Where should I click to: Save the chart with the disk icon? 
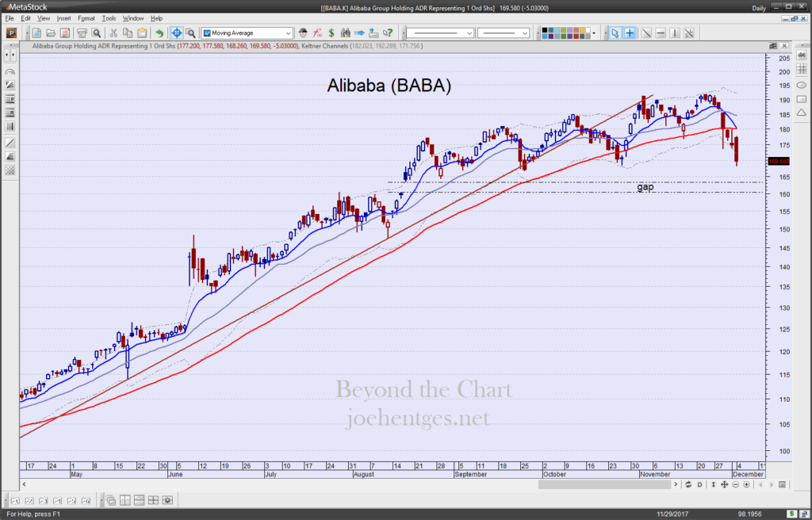point(65,33)
